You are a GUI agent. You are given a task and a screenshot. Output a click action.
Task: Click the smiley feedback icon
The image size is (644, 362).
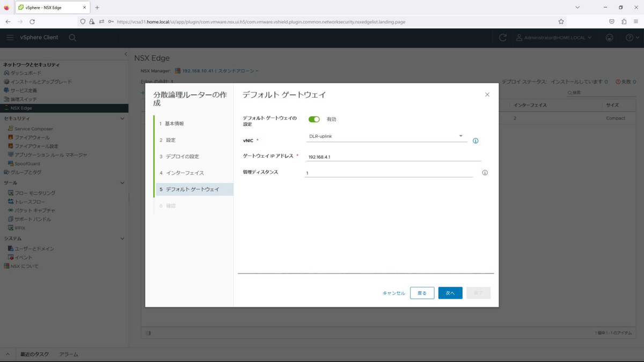(x=609, y=38)
